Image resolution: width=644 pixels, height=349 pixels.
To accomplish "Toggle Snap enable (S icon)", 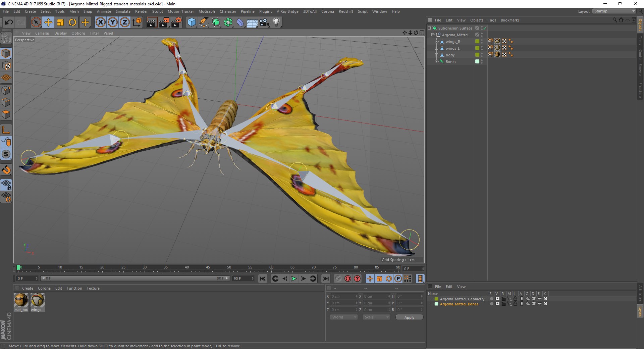I will (x=6, y=154).
